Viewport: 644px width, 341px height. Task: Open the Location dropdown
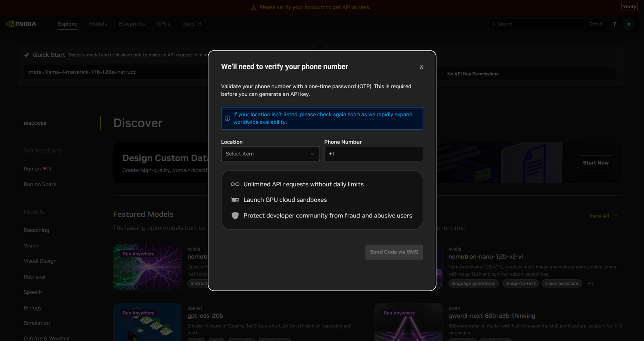click(x=270, y=154)
